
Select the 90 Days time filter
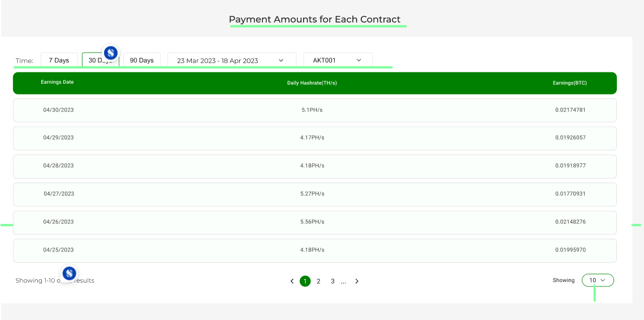142,60
